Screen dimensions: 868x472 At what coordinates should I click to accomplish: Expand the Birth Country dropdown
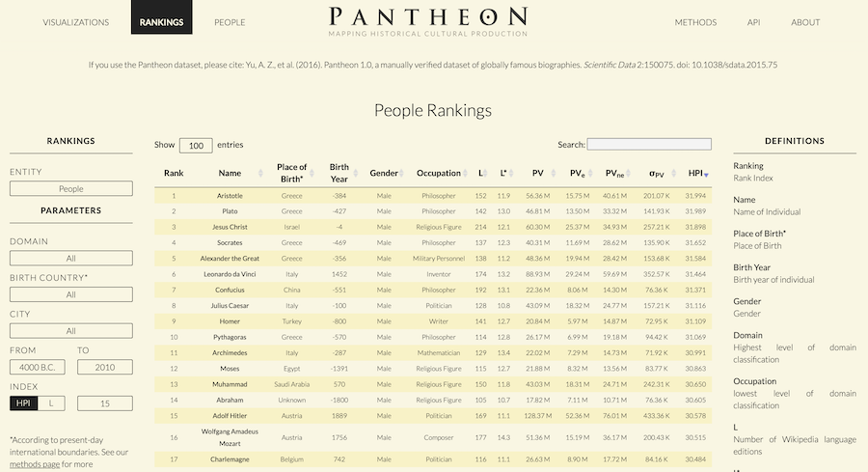pos(70,294)
